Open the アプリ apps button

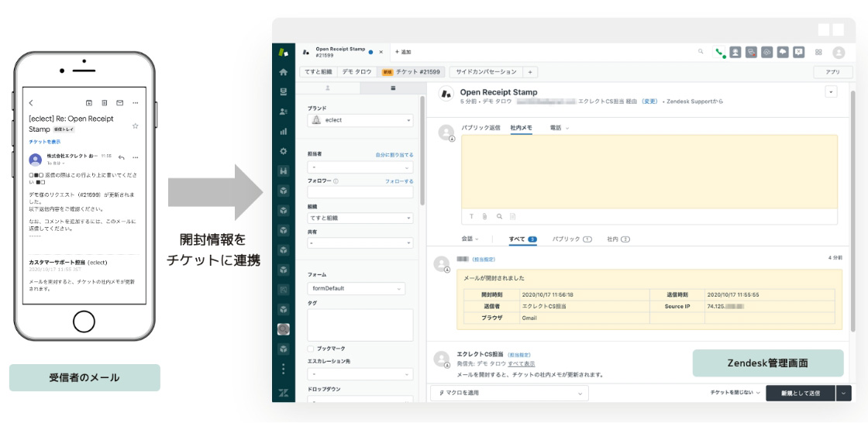tap(832, 72)
